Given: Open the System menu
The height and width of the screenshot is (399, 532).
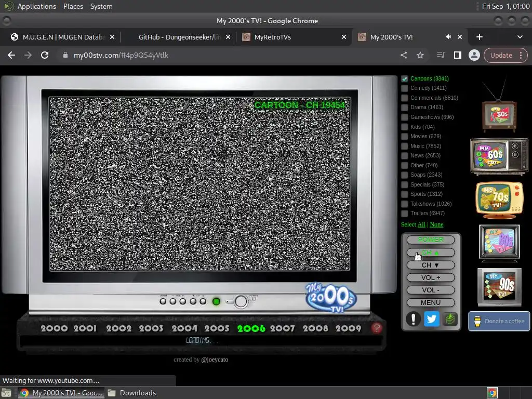Looking at the screenshot, I should click(x=101, y=6).
